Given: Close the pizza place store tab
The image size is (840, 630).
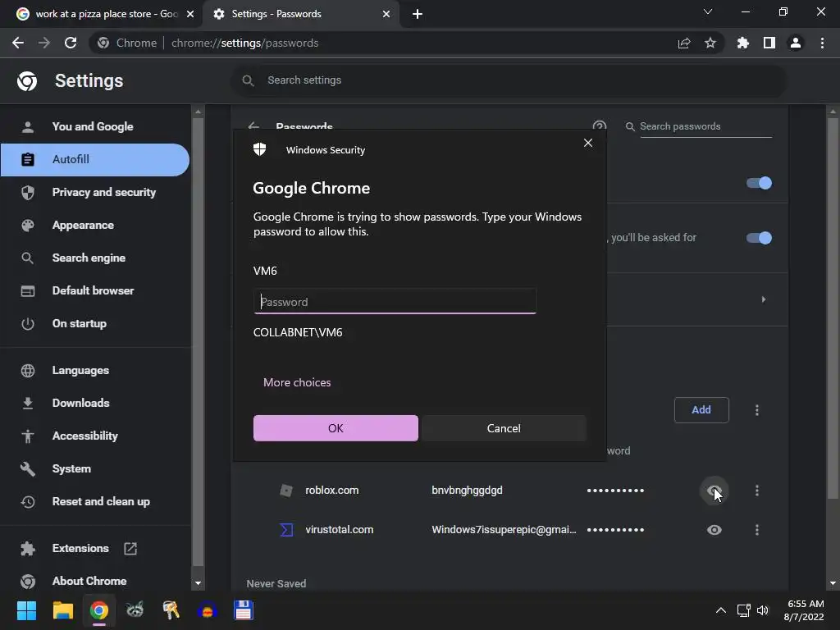Looking at the screenshot, I should point(190,14).
